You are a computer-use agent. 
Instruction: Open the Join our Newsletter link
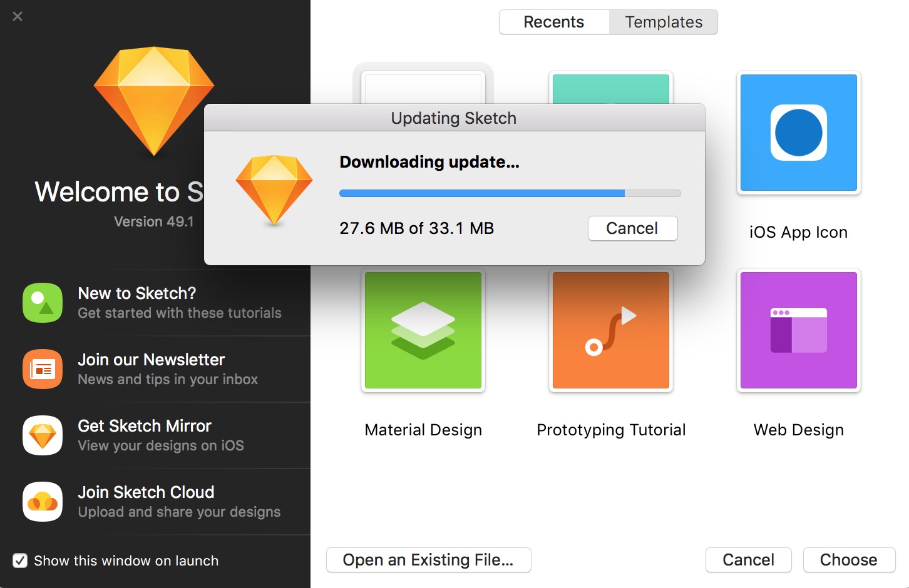(x=151, y=360)
